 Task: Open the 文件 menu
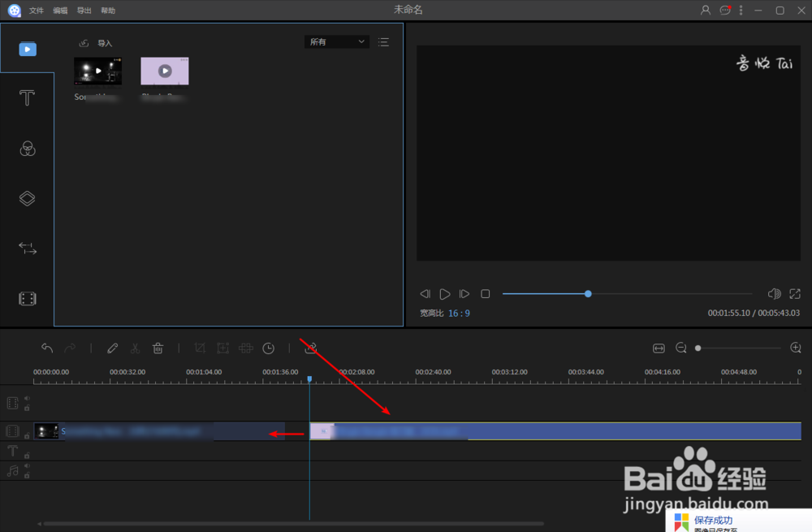(37, 11)
